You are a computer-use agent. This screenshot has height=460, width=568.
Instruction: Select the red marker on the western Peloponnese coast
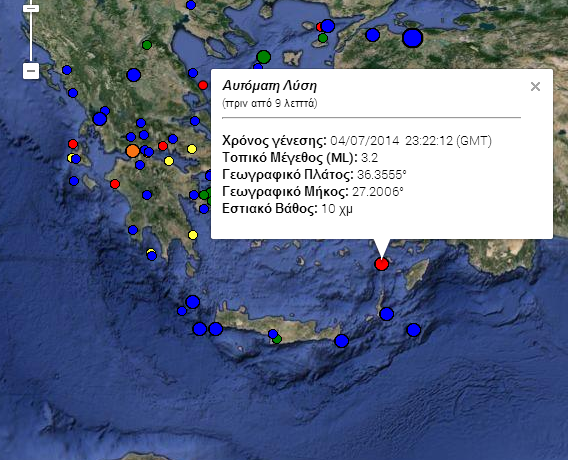pyautogui.click(x=115, y=184)
